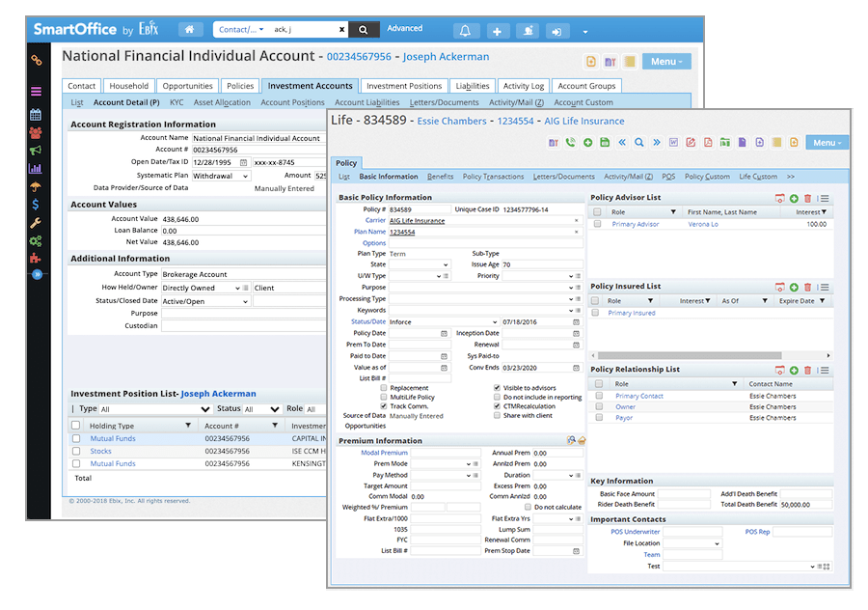Click the dollar sign icon in the sidebar

36,205
